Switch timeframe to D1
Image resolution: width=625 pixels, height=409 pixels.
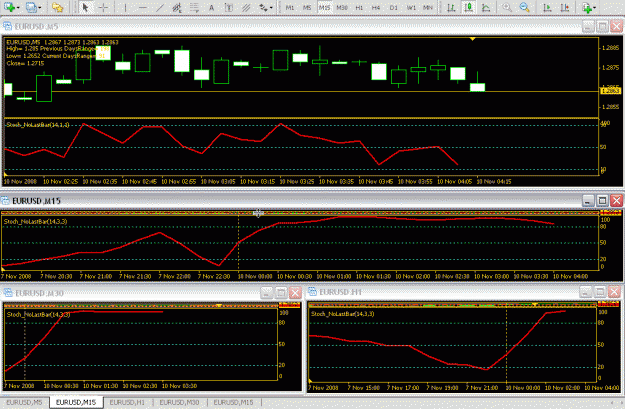[x=393, y=7]
